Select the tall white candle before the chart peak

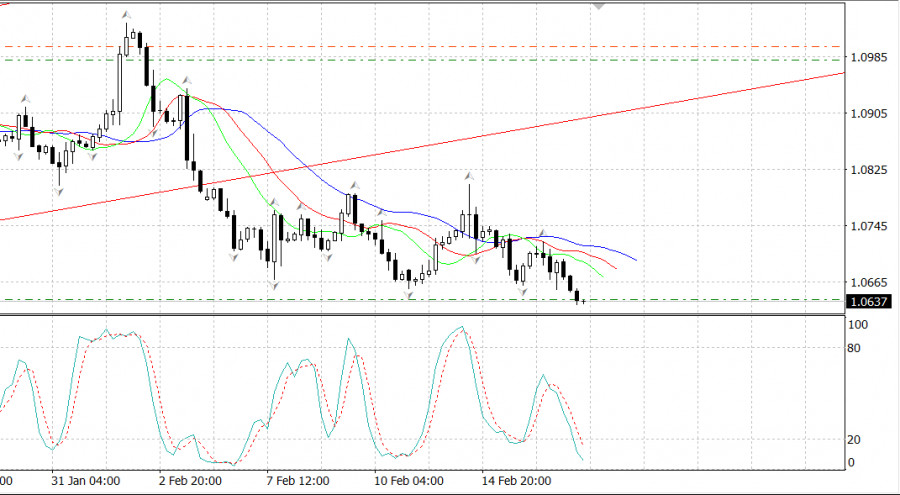click(x=120, y=77)
